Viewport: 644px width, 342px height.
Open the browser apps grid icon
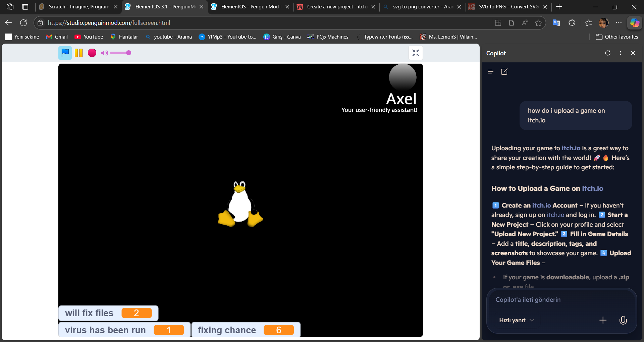[x=498, y=22]
